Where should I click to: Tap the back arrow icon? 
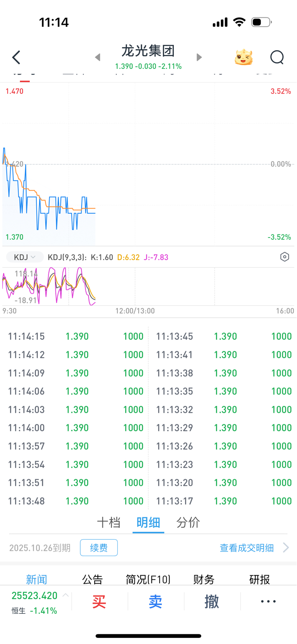(16, 57)
